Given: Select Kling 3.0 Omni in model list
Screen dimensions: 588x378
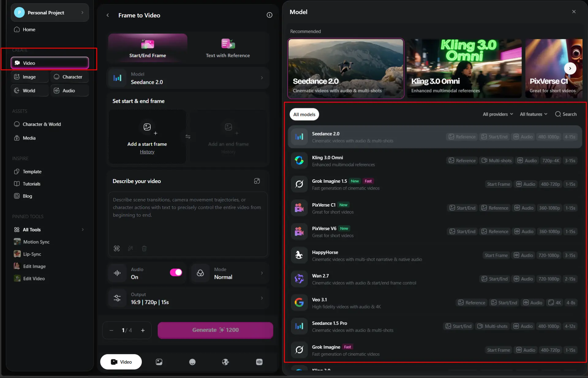Looking at the screenshot, I should (x=435, y=161).
